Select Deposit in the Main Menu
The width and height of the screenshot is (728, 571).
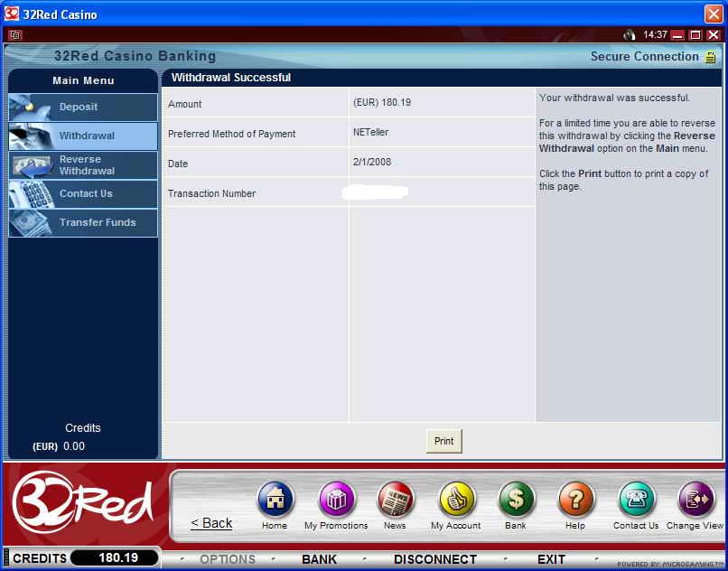point(83,107)
